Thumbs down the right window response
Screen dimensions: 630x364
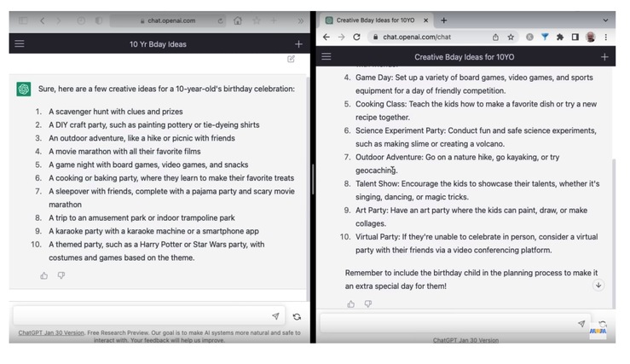(368, 304)
